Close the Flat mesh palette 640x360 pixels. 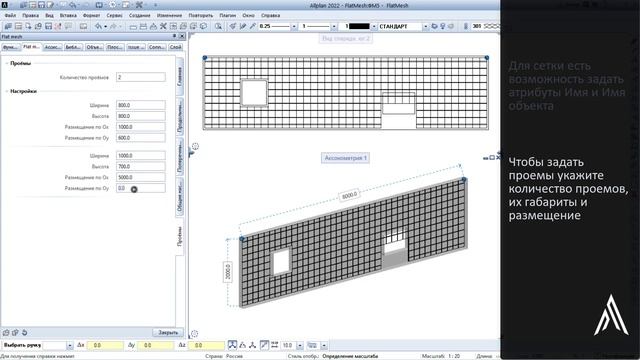[182, 36]
